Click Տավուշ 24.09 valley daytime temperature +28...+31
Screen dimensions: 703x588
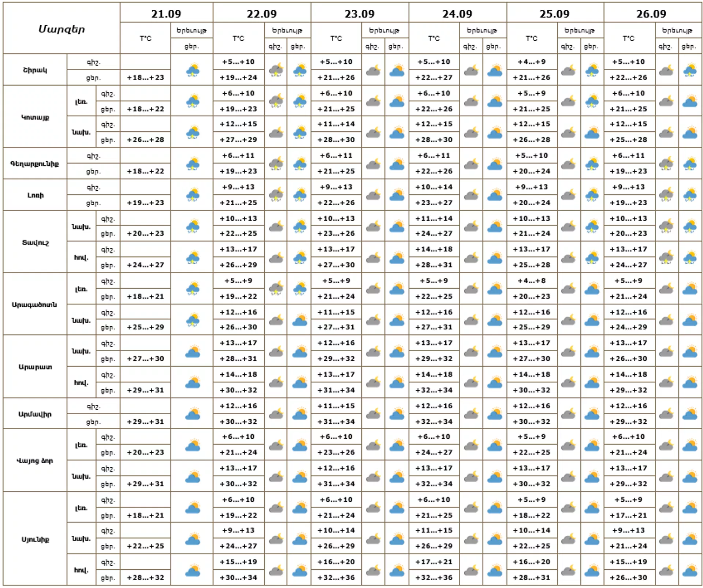coord(434,265)
